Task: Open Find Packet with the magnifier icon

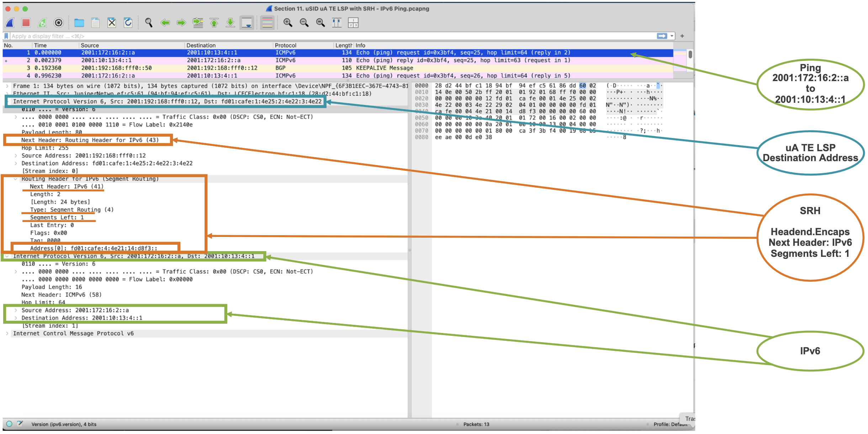Action: [x=149, y=23]
